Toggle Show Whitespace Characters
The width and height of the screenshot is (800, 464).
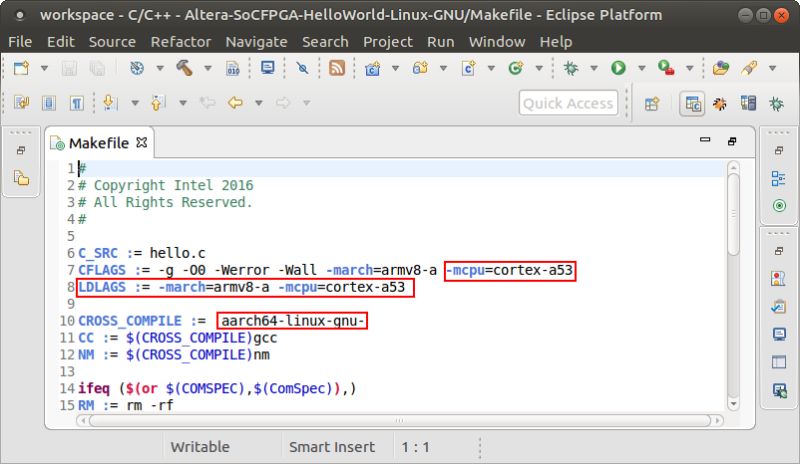point(77,103)
